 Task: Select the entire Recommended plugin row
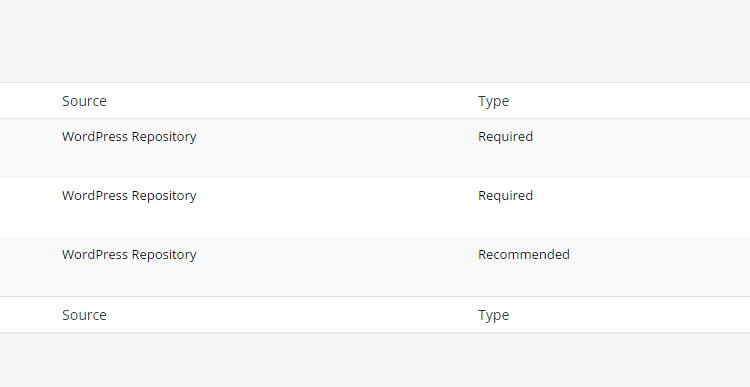coord(375,266)
